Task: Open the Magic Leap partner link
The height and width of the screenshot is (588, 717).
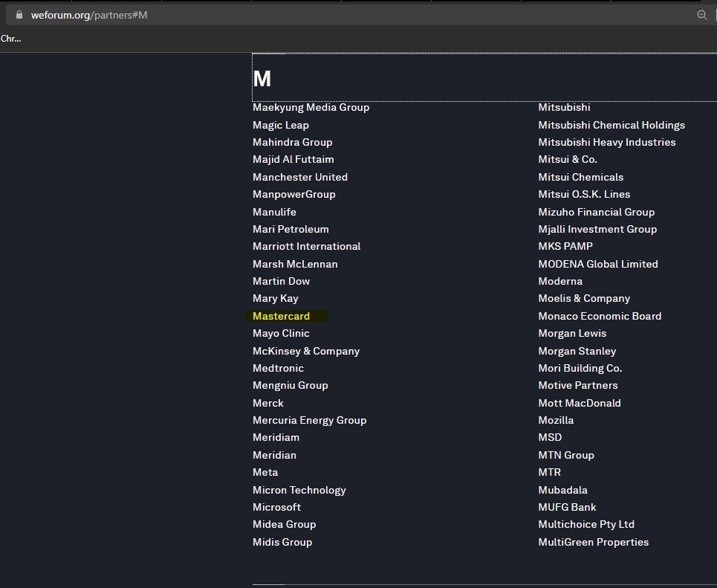Action: coord(281,125)
